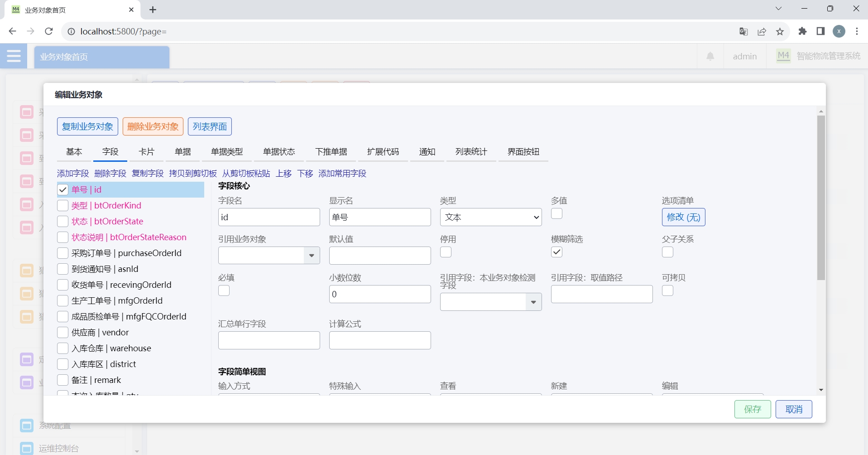The width and height of the screenshot is (868, 455).
Task: Switch to the 单据状态 tab
Action: [x=279, y=152]
